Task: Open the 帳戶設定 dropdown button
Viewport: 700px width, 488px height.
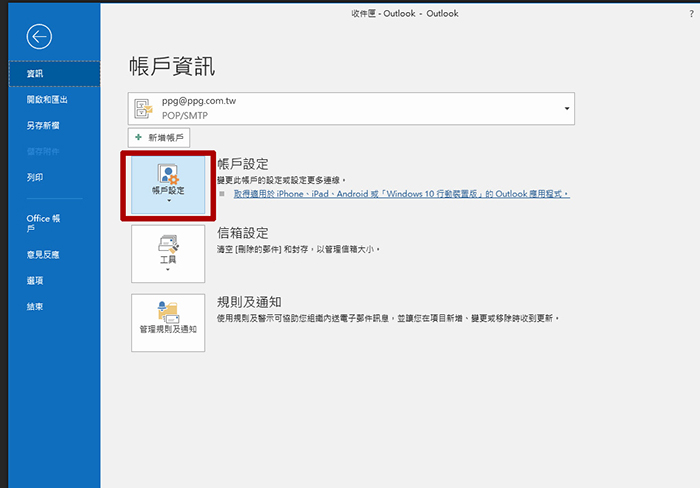Action: (x=168, y=185)
